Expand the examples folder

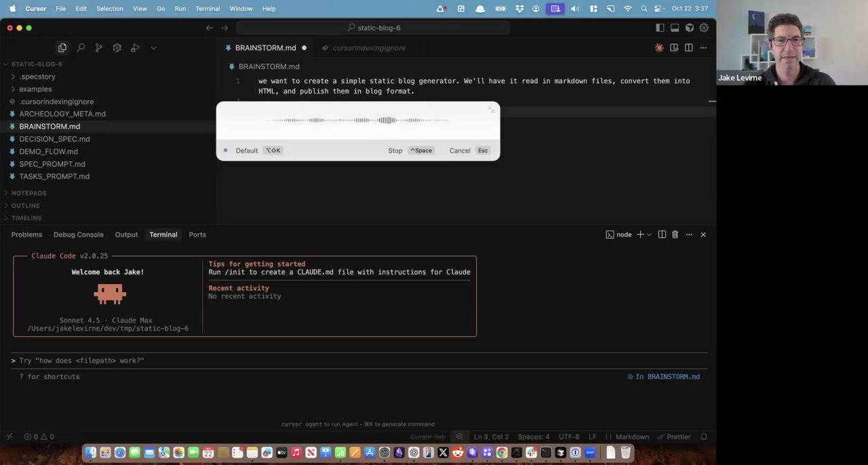tap(35, 89)
